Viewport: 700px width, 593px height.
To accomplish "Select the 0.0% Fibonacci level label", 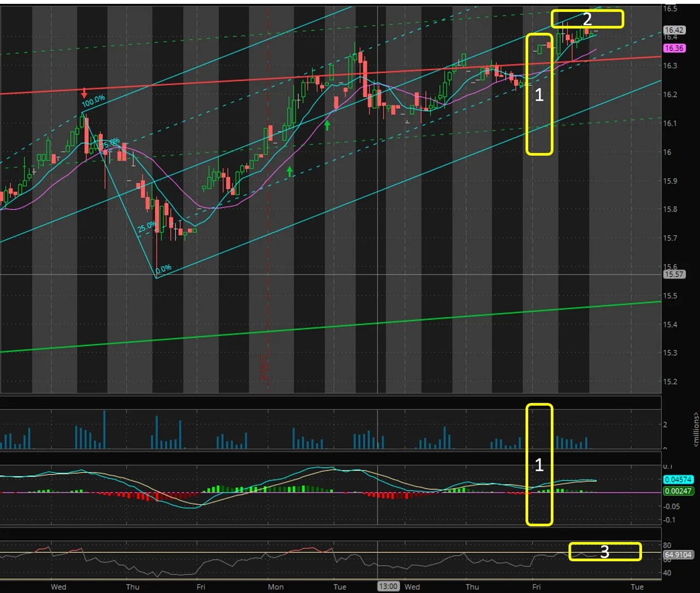I will tap(163, 268).
